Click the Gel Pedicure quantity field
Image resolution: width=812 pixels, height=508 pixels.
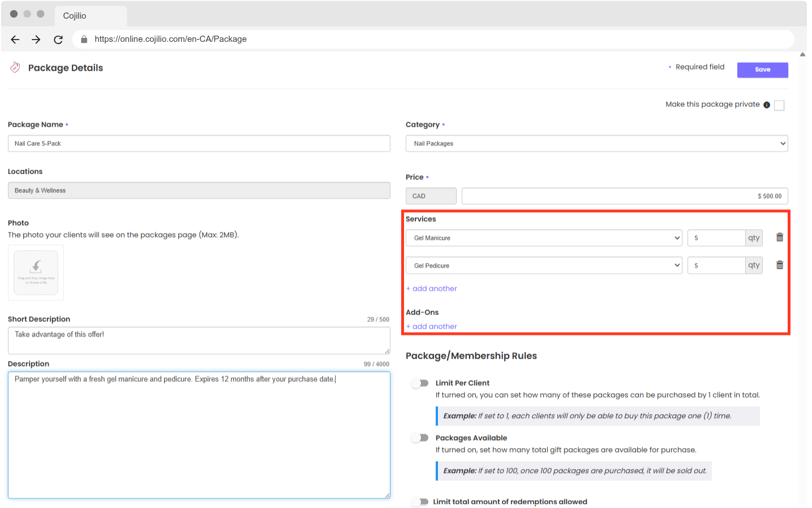click(x=716, y=265)
